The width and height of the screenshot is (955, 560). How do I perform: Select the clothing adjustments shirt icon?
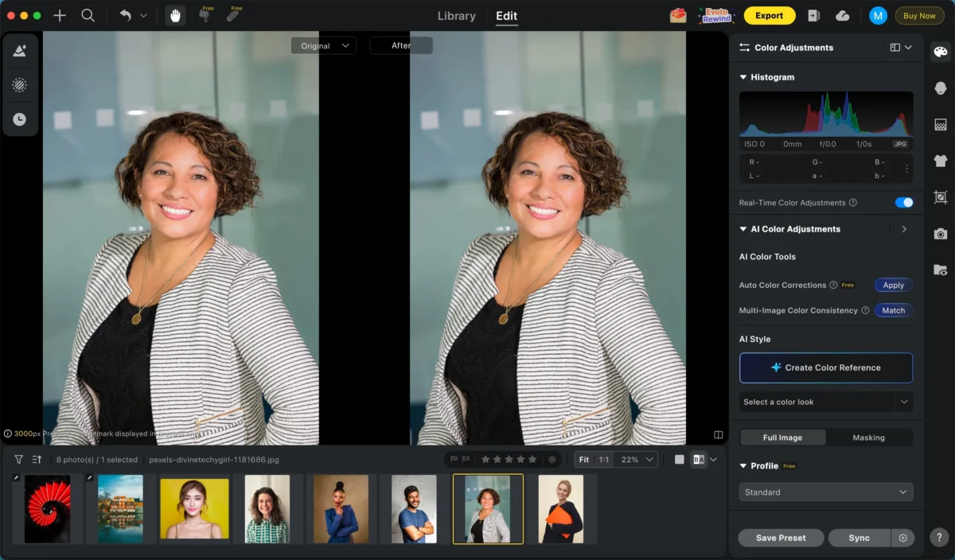(x=941, y=161)
